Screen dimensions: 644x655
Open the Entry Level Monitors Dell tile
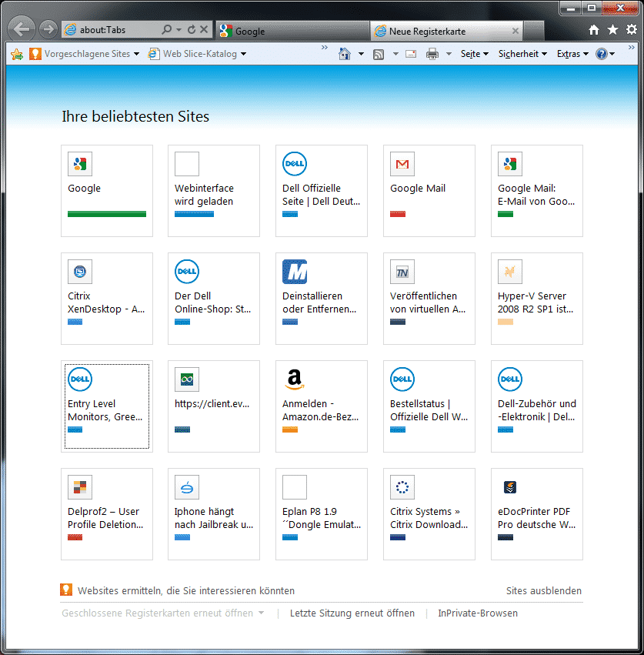(107, 406)
